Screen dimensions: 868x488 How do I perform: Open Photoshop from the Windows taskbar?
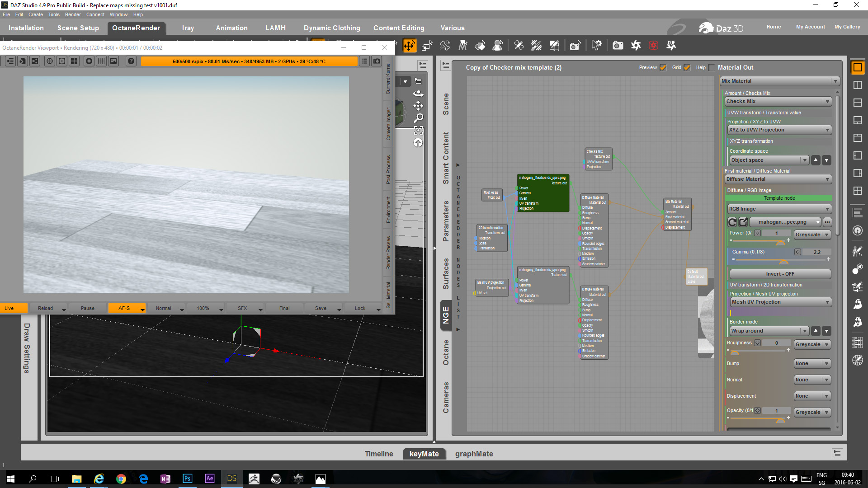[x=187, y=479]
